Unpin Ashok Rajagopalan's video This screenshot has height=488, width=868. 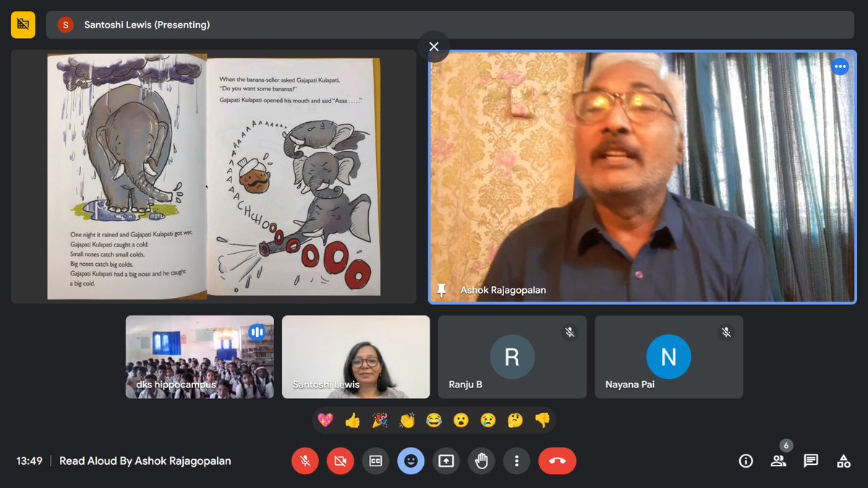point(441,290)
